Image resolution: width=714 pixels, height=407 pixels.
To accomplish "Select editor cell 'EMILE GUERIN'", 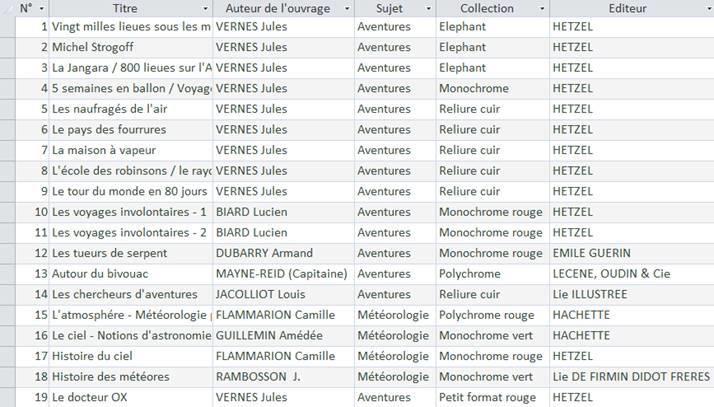I will [x=632, y=253].
